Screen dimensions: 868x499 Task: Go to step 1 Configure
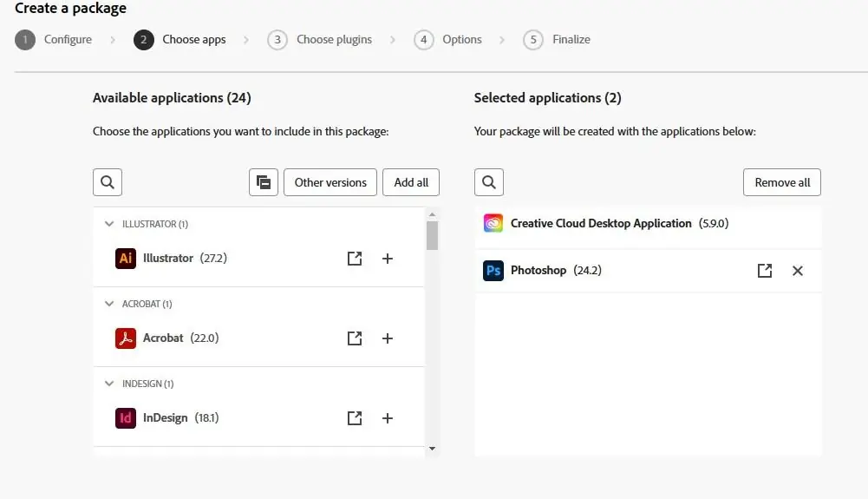(x=54, y=40)
